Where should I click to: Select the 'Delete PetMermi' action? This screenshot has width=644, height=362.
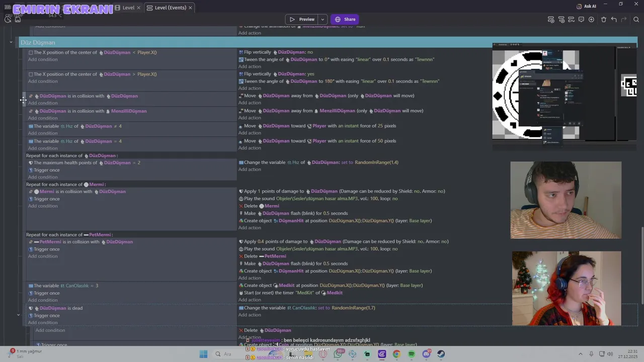tap(263, 256)
